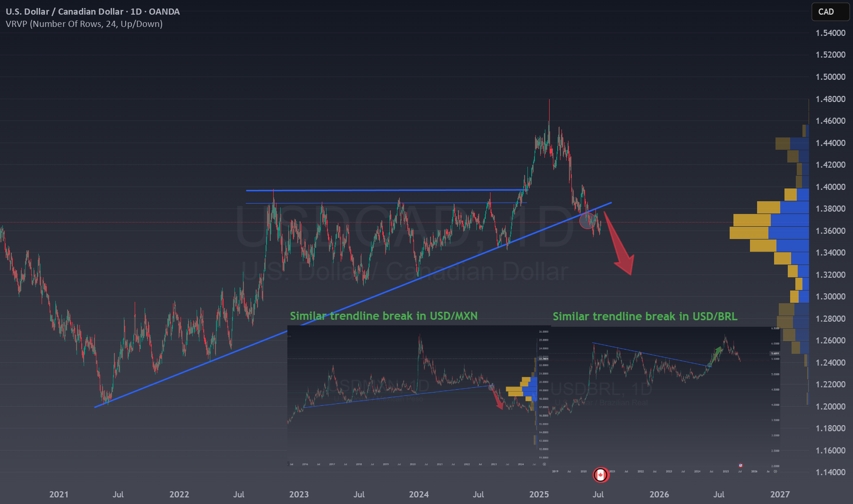This screenshot has width=853, height=504.
Task: Select the large red downward arrow drawing
Action: [x=619, y=244]
